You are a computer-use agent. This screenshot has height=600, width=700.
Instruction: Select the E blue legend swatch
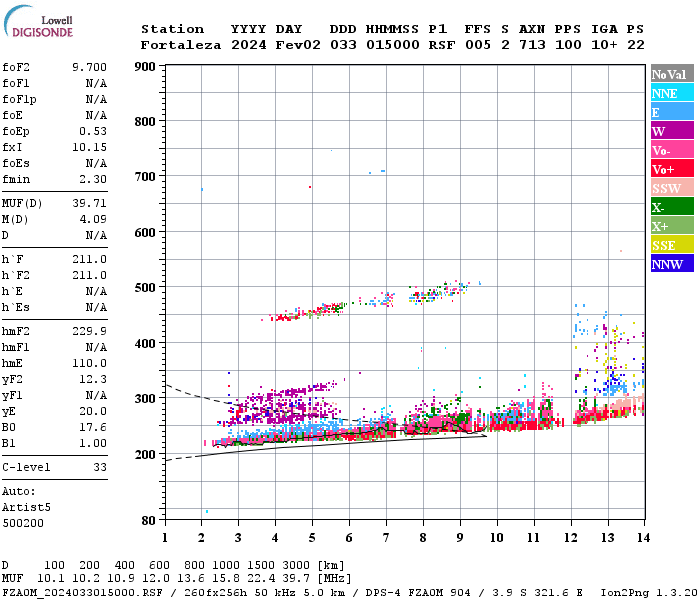tap(672, 112)
